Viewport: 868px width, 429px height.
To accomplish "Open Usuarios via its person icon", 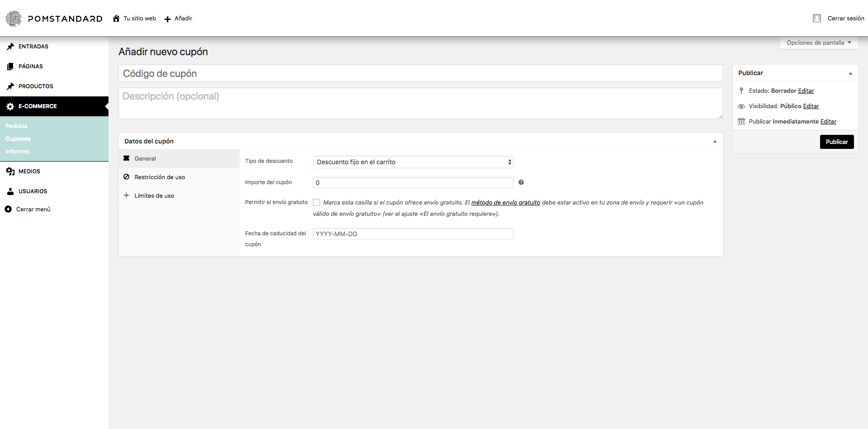I will coord(10,191).
